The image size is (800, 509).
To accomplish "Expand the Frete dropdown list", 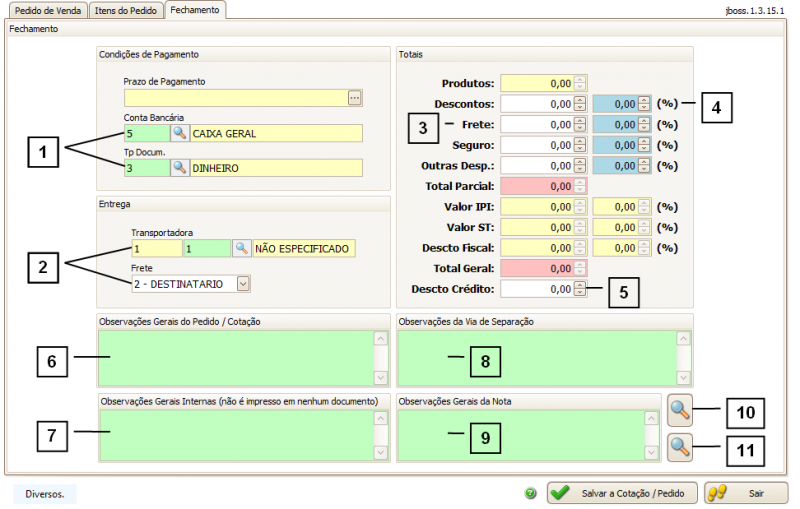I will pos(242,284).
